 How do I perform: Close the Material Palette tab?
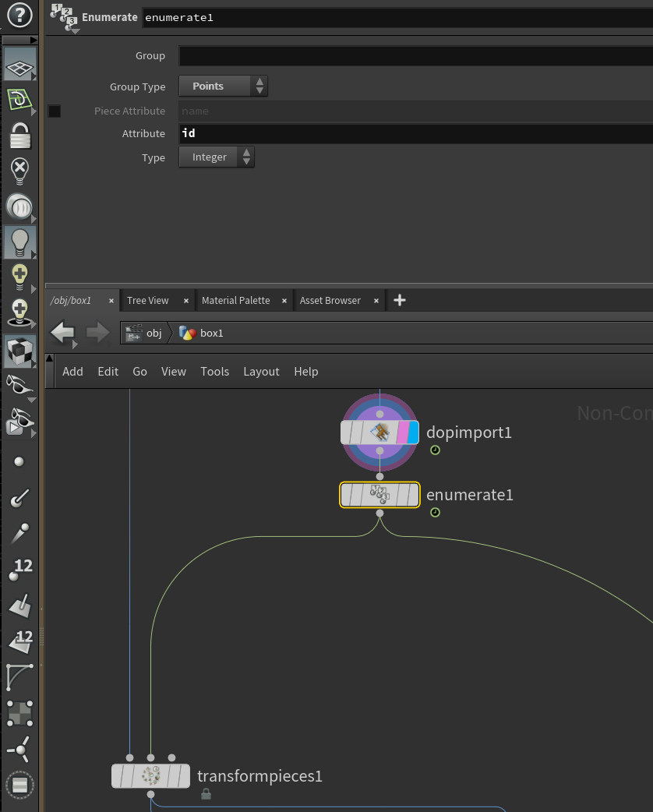point(284,300)
